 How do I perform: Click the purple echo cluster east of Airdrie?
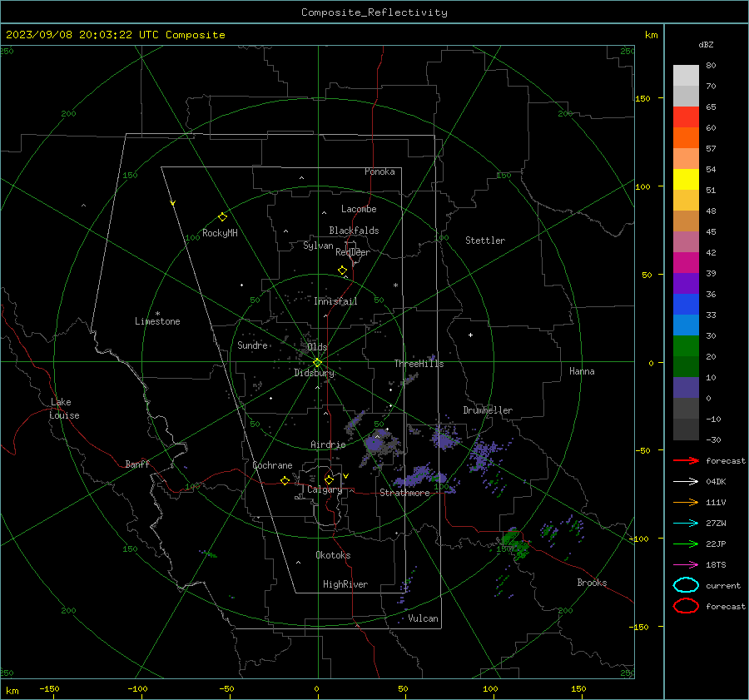[x=375, y=444]
